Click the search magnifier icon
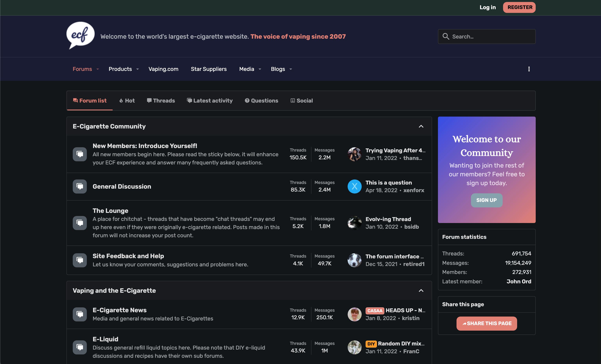Image resolution: width=601 pixels, height=364 pixels. tap(446, 37)
